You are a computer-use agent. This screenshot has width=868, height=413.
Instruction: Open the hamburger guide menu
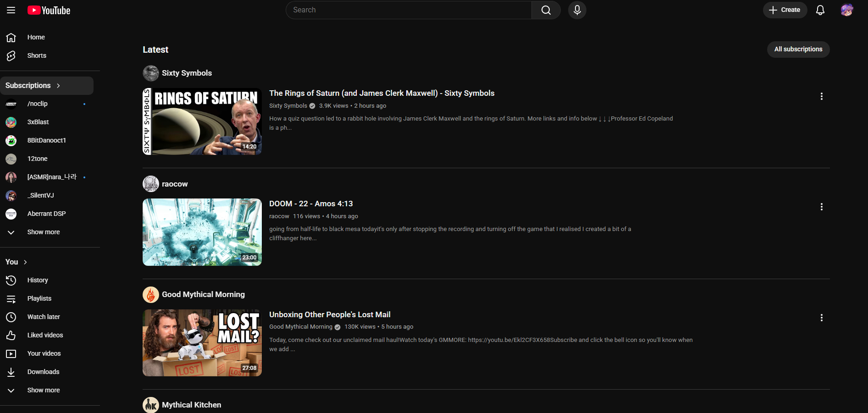coord(11,10)
